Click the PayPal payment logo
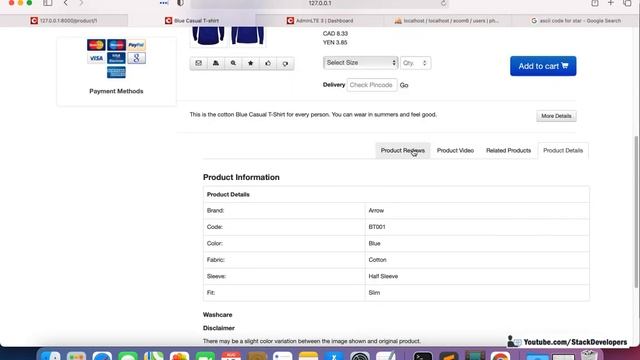Screen dimensions: 640x360 coord(136,45)
